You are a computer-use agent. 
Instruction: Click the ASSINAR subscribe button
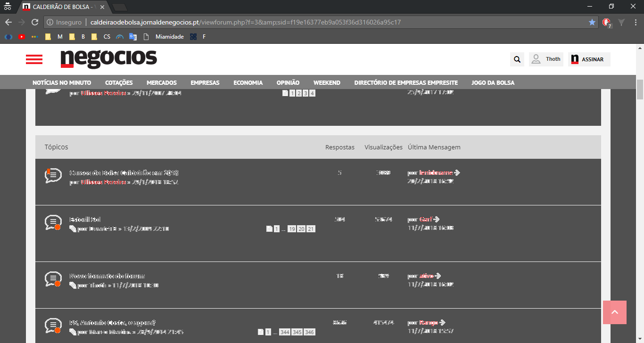pos(589,59)
